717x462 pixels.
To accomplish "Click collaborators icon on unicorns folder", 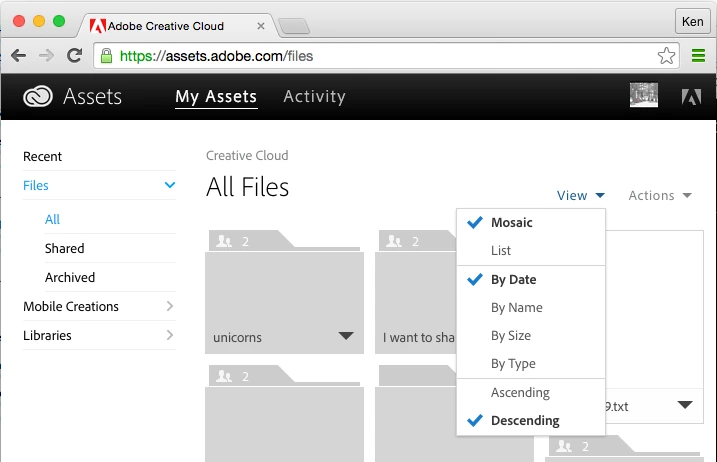I will (224, 241).
